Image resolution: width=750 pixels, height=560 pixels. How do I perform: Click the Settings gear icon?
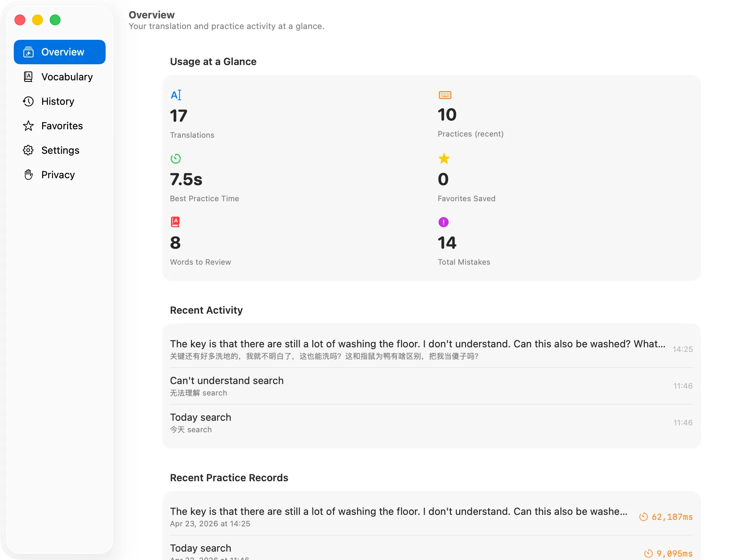28,150
